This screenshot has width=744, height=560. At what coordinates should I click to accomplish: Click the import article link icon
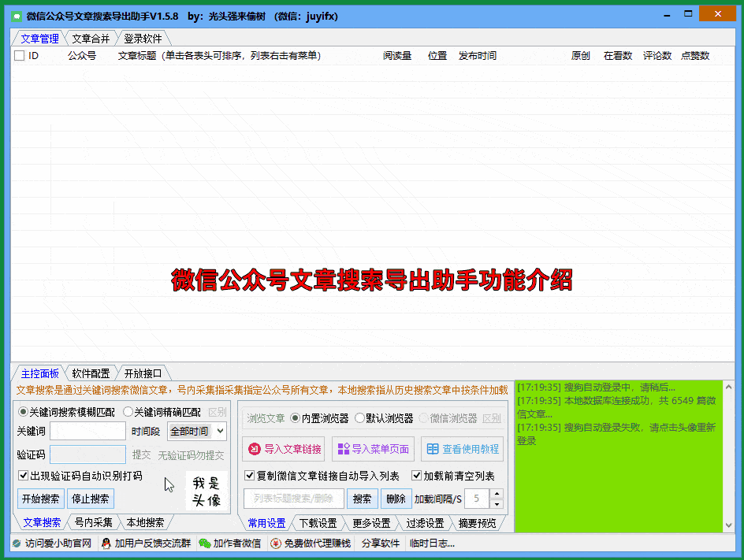254,449
